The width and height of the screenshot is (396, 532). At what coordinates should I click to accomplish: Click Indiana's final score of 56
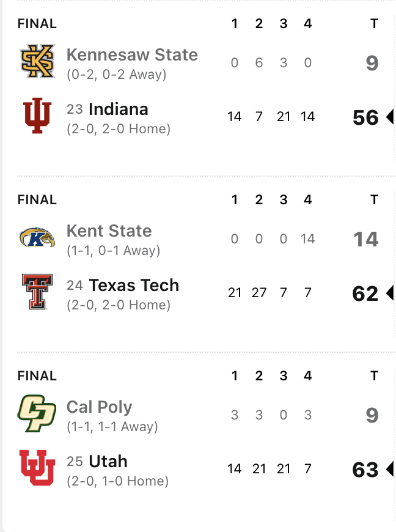point(365,117)
